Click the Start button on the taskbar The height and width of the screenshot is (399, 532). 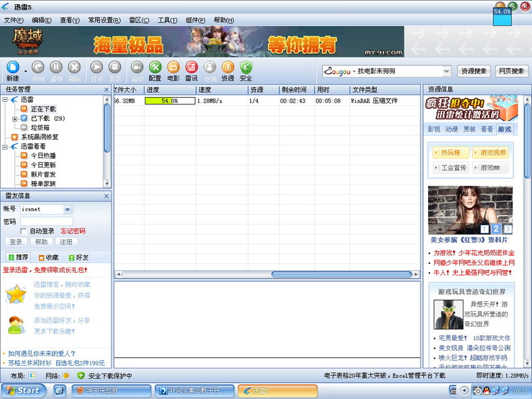point(24,391)
